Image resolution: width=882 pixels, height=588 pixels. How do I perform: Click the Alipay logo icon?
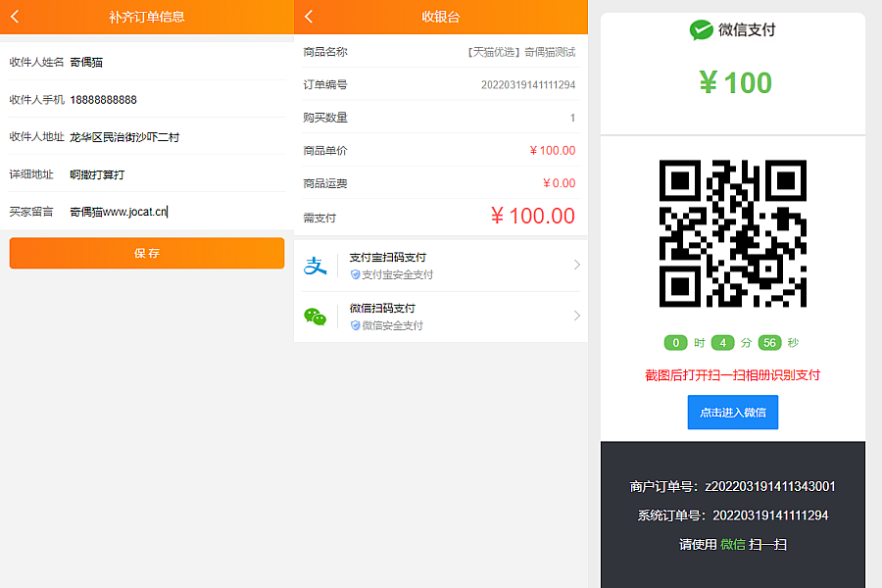315,266
